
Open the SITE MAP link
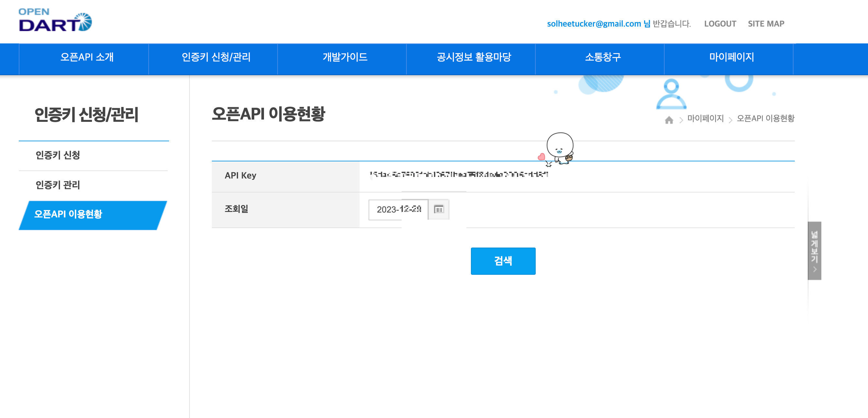[x=766, y=24]
